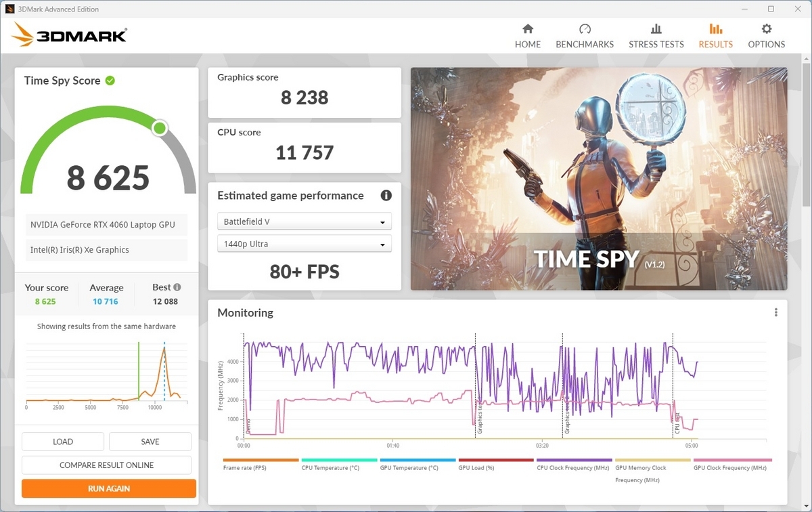The image size is (812, 512).
Task: Click the SAVE button
Action: point(150,442)
